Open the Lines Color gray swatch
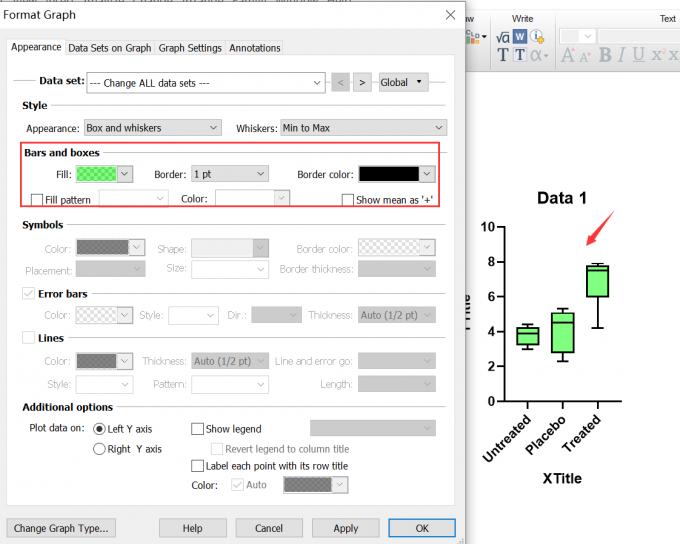 pyautogui.click(x=104, y=361)
